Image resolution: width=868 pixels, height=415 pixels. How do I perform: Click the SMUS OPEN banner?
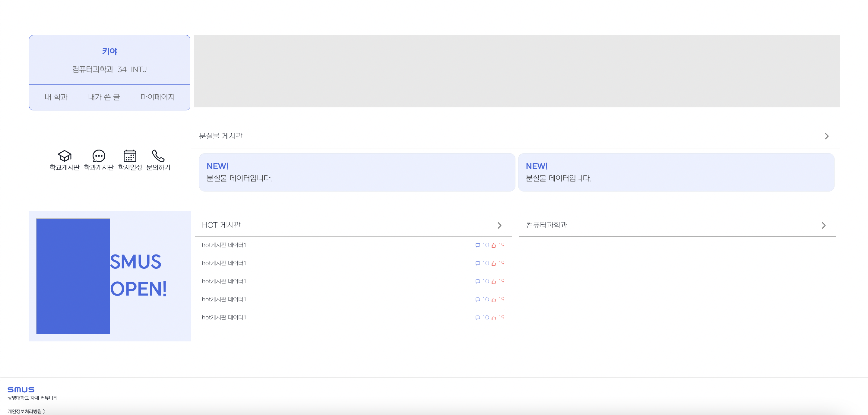point(110,276)
